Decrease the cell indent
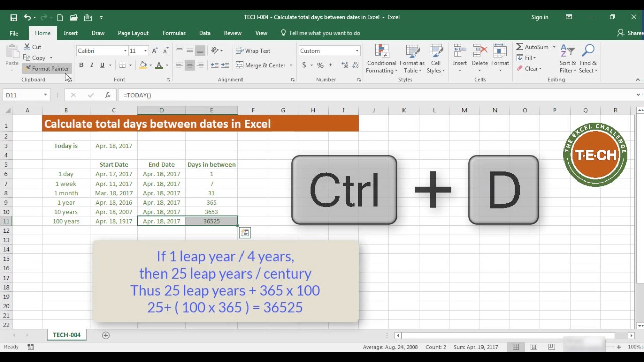644x362 pixels. (x=215, y=65)
